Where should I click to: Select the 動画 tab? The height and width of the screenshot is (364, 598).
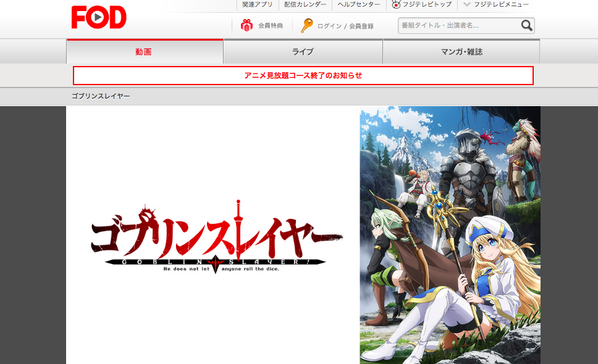tap(145, 51)
